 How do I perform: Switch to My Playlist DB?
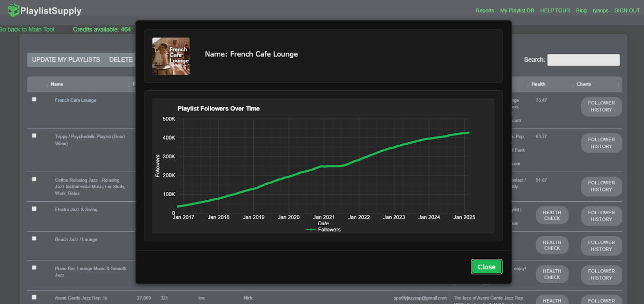click(517, 10)
